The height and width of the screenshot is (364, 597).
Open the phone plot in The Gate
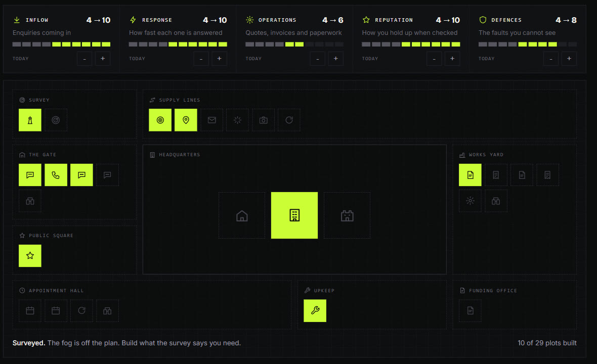pos(56,175)
